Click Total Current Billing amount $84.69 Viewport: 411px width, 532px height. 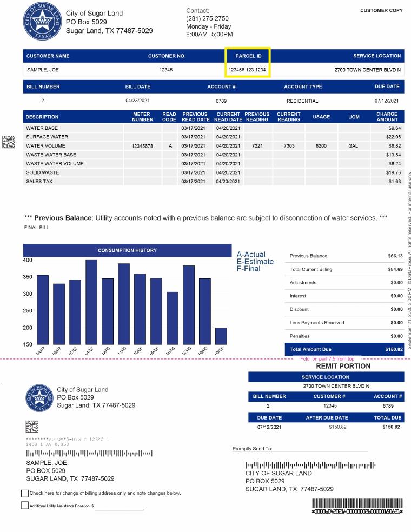click(395, 269)
